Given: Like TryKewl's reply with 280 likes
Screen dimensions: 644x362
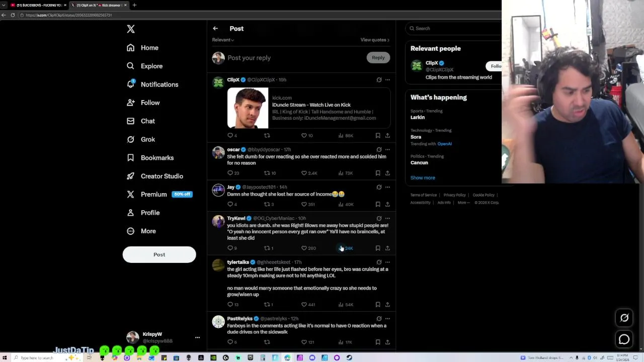Looking at the screenshot, I should (308, 248).
